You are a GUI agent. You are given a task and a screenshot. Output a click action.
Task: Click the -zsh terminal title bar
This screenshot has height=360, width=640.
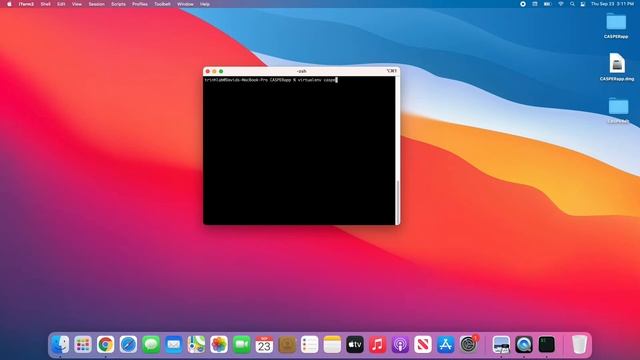302,71
